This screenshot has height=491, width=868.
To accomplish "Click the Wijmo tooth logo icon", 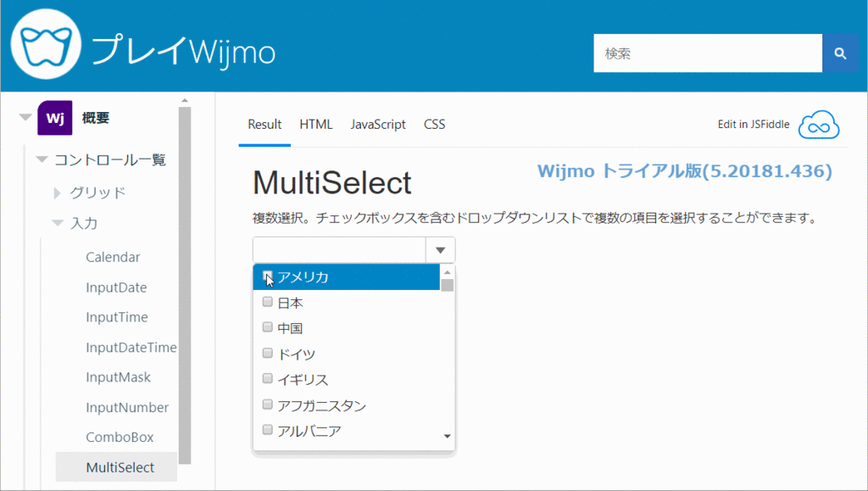I will coord(46,44).
